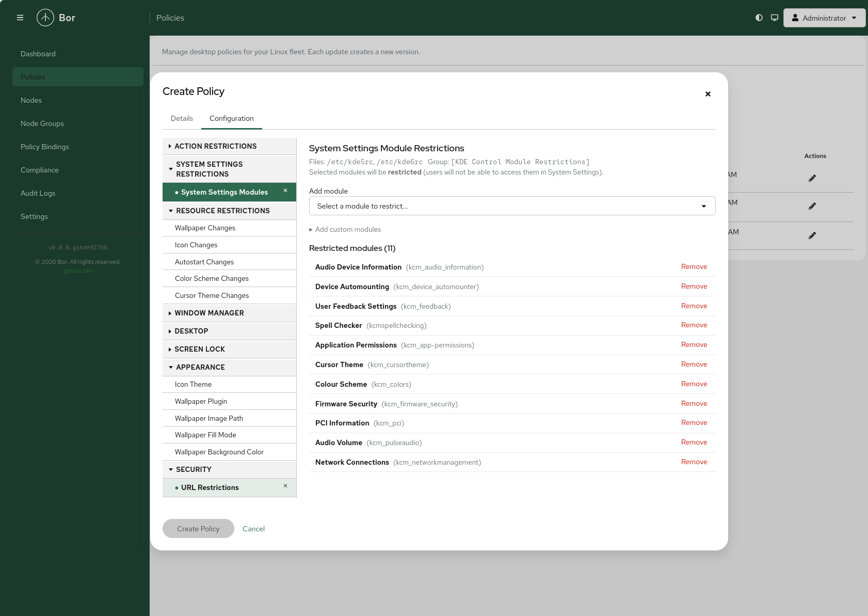The image size is (868, 616).
Task: Select Wallpaper Changes in the tree
Action: click(x=229, y=228)
